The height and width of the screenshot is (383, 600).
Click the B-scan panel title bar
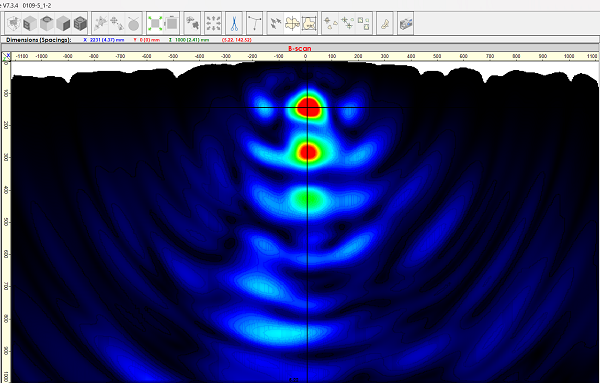point(300,48)
